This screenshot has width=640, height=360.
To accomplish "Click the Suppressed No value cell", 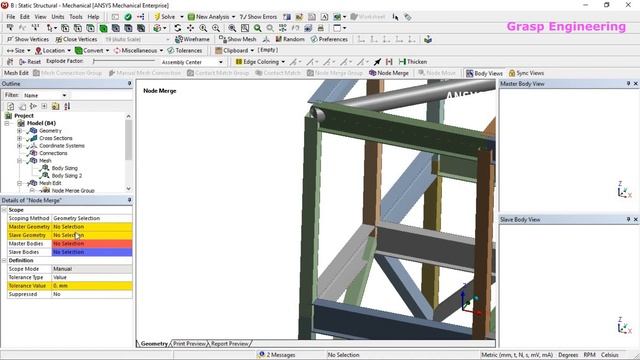I will [92, 294].
